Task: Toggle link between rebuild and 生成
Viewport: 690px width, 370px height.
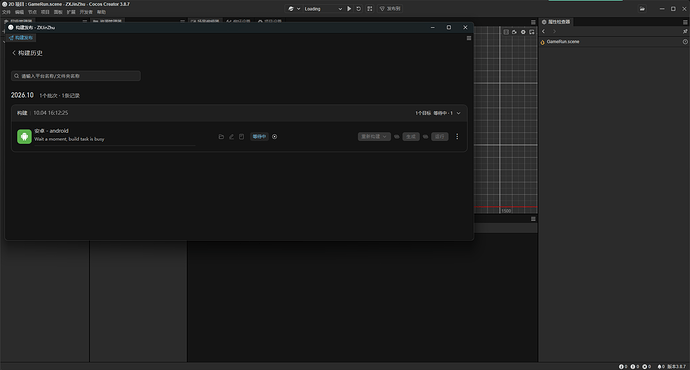Action: pos(396,137)
